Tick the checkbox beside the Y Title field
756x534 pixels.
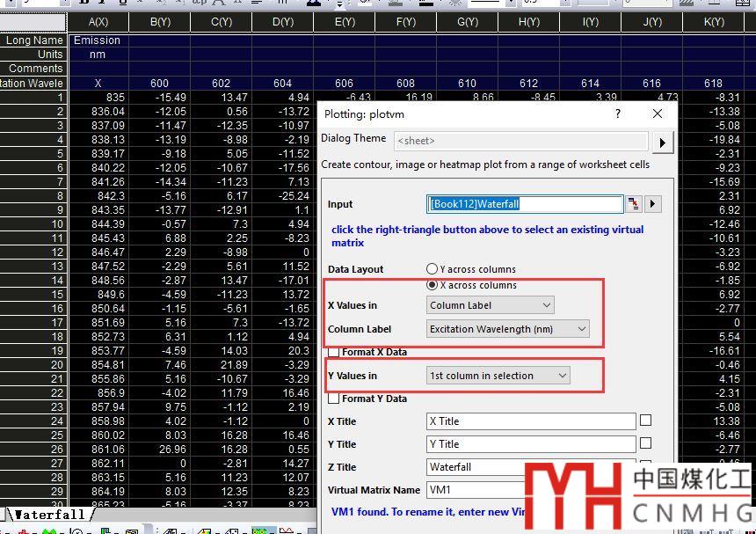[x=645, y=443]
